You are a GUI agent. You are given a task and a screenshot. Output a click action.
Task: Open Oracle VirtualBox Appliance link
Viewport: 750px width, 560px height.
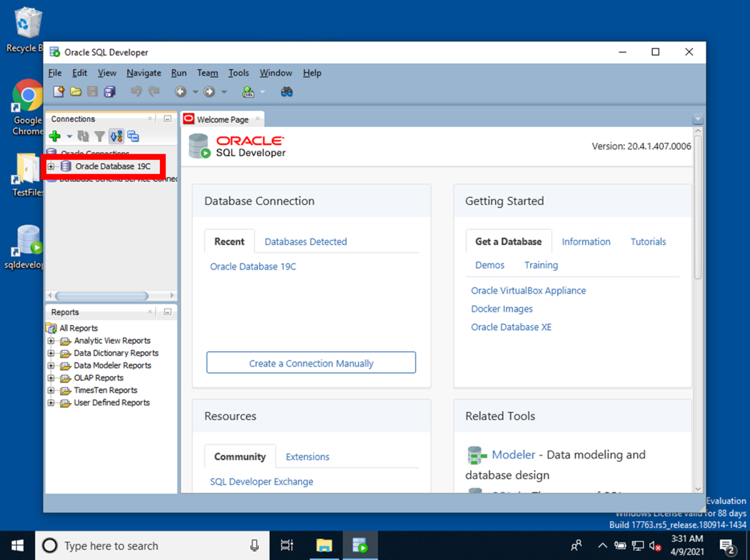(x=529, y=291)
